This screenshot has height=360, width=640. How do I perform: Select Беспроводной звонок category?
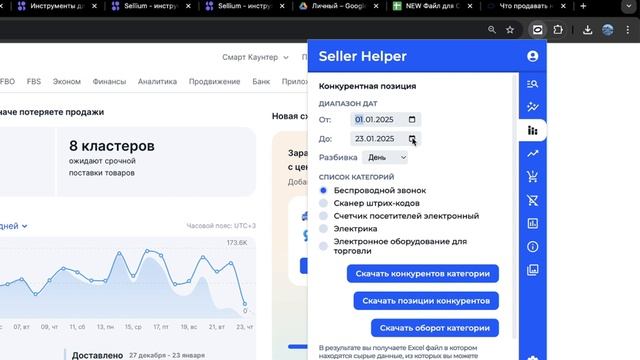323,190
